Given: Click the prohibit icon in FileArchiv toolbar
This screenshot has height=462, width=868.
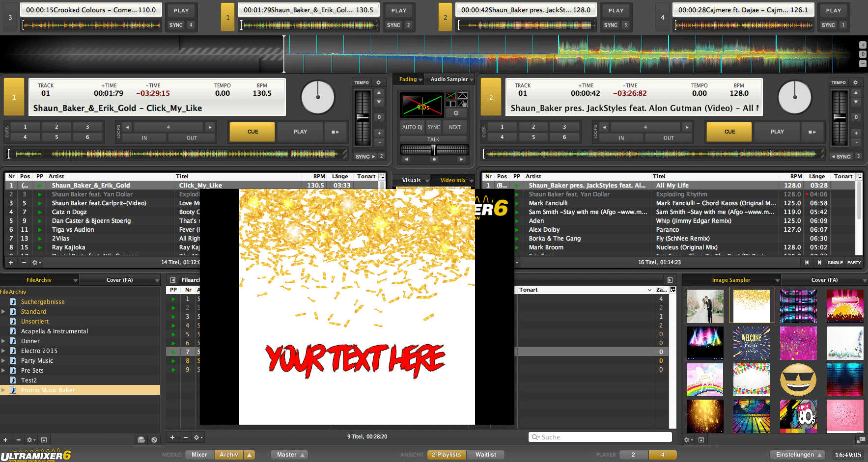Looking at the screenshot, I should (x=154, y=440).
